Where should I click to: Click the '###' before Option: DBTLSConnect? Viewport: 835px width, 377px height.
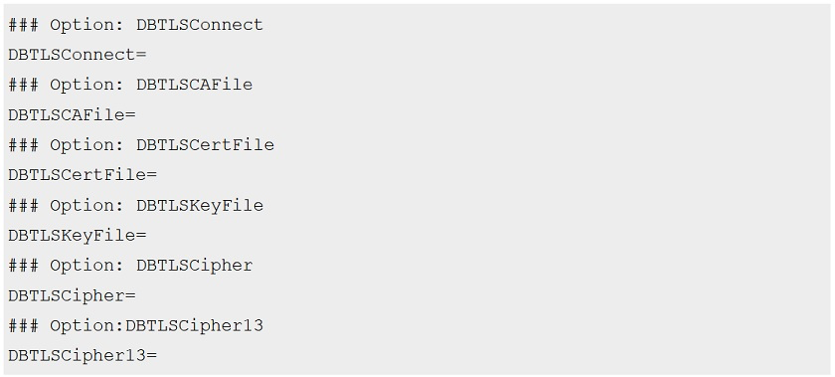tap(23, 25)
